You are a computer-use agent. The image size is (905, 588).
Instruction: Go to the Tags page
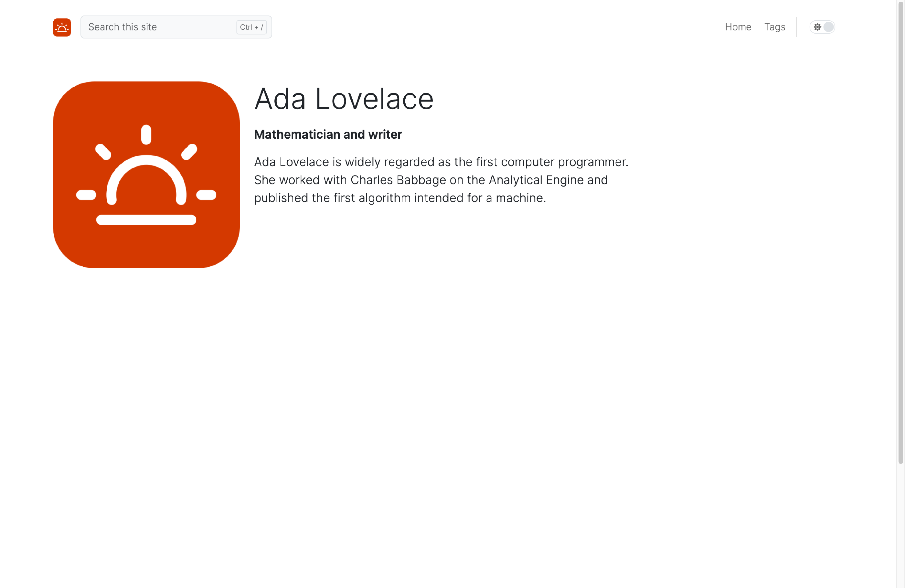click(x=774, y=27)
